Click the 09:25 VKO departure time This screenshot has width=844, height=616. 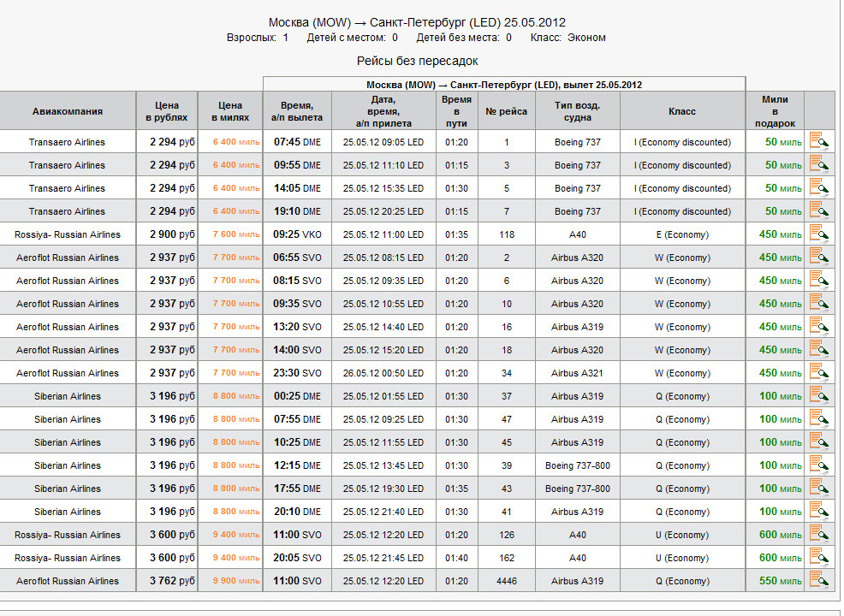pyautogui.click(x=297, y=234)
